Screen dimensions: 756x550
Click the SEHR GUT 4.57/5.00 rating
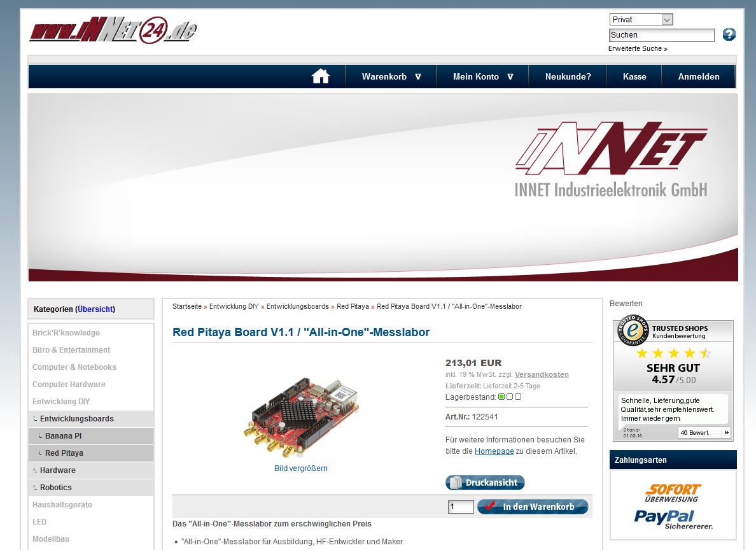click(x=673, y=374)
